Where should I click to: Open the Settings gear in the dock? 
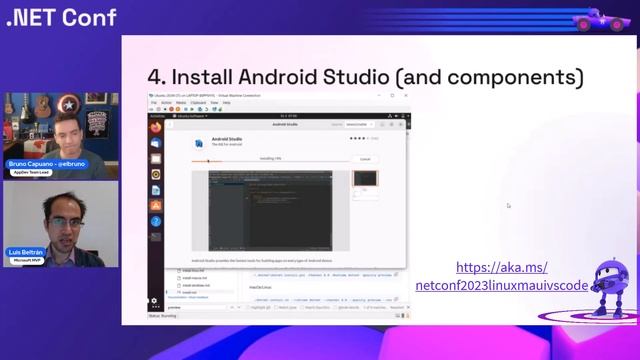tap(154, 300)
